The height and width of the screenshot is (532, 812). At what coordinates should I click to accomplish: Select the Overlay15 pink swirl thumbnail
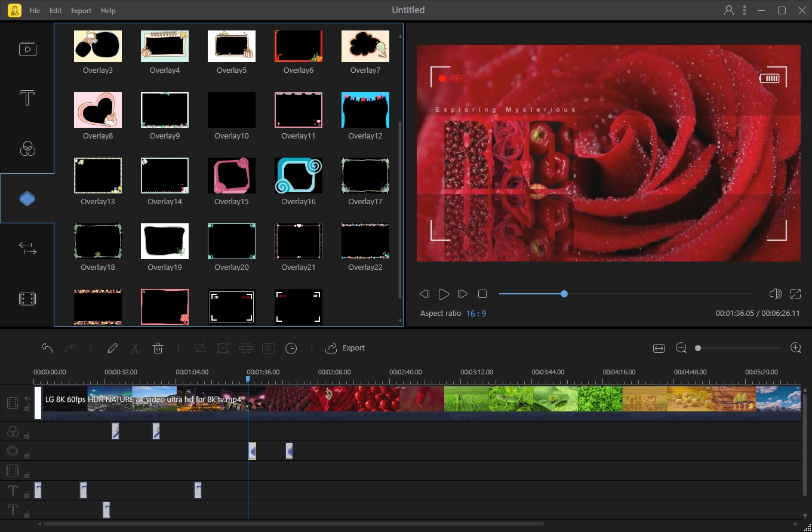coord(232,176)
